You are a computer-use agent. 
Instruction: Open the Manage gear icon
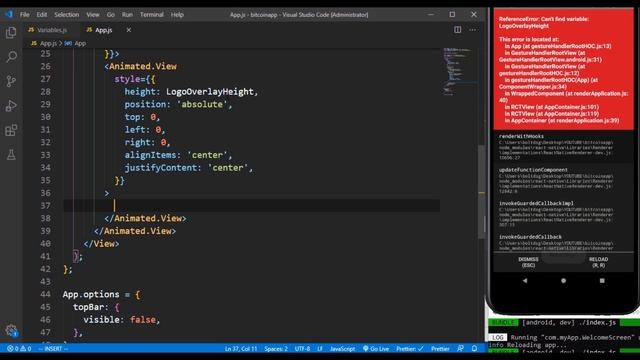(11, 330)
